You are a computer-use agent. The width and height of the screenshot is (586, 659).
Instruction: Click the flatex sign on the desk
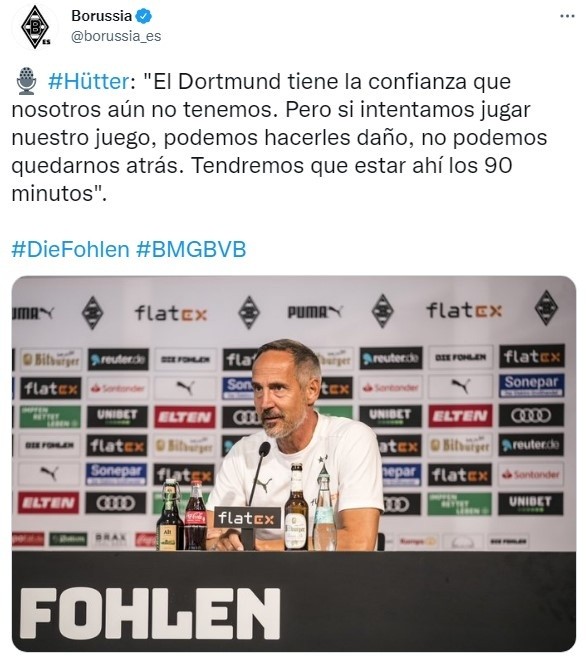(x=247, y=518)
